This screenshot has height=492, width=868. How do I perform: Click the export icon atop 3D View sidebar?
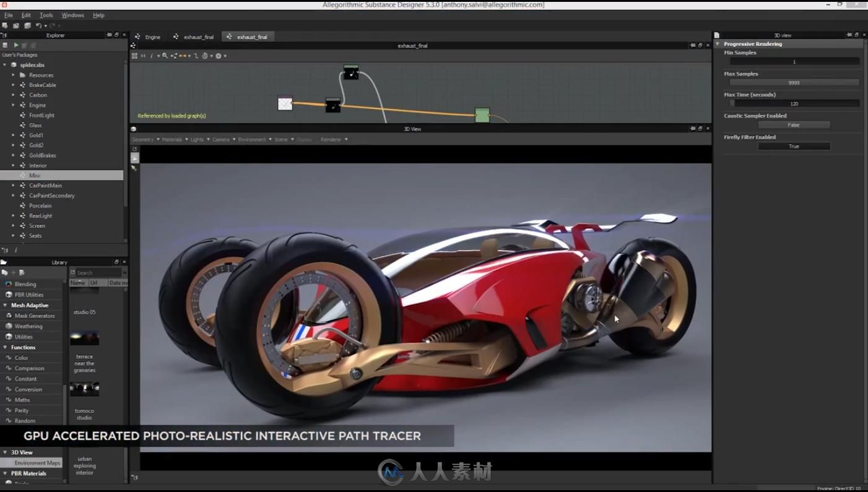pos(134,149)
